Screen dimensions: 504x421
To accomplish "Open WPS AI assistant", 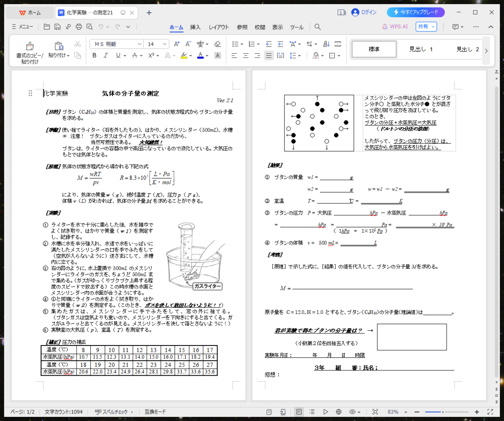I will click(x=395, y=26).
